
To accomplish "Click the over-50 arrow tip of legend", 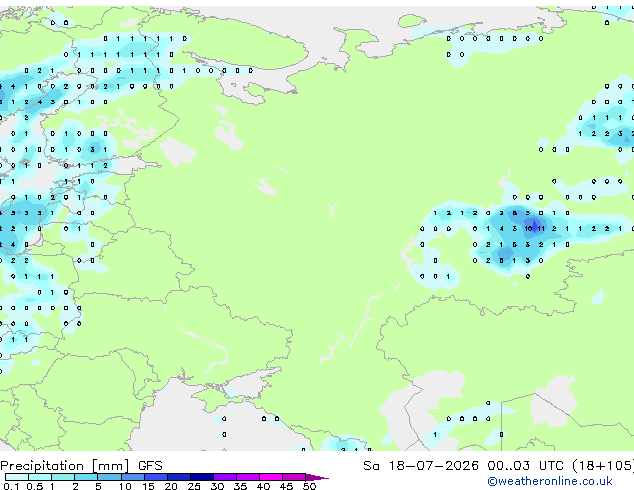I will point(317,477).
